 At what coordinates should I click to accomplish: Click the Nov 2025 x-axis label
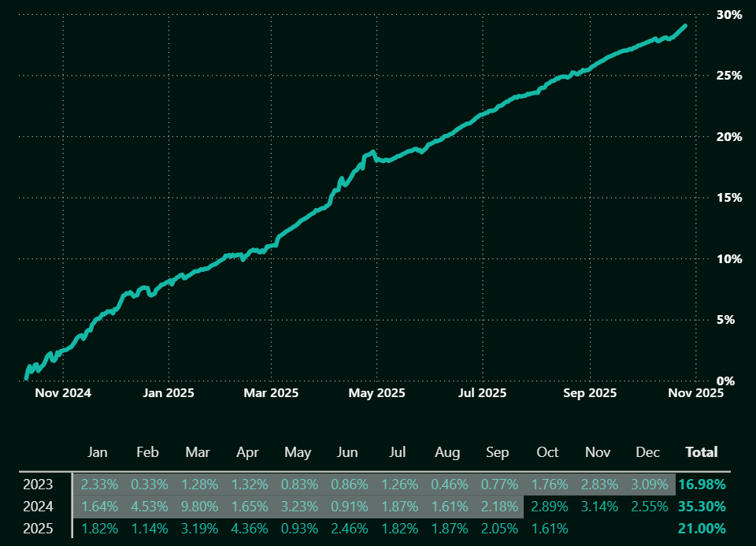tap(694, 392)
